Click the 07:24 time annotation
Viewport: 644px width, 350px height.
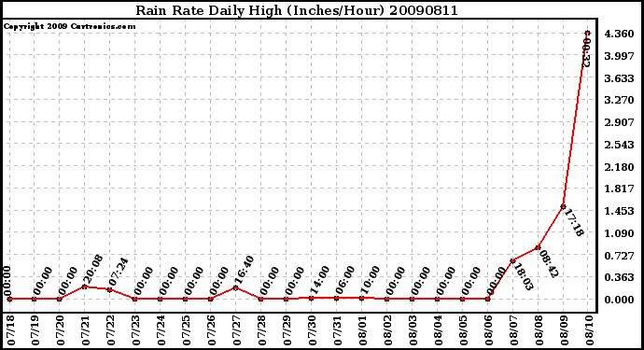[x=119, y=272]
